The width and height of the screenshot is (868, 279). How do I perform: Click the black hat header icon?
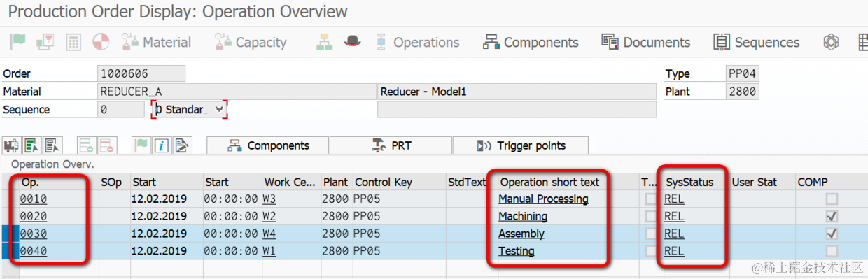coord(352,42)
